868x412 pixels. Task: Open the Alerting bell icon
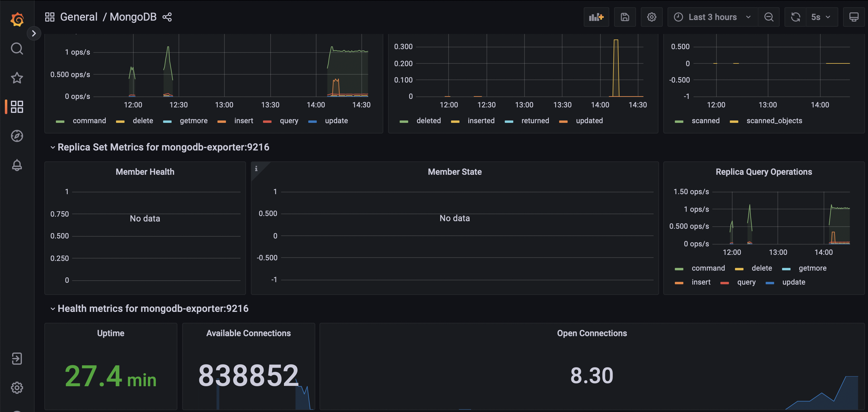(17, 165)
